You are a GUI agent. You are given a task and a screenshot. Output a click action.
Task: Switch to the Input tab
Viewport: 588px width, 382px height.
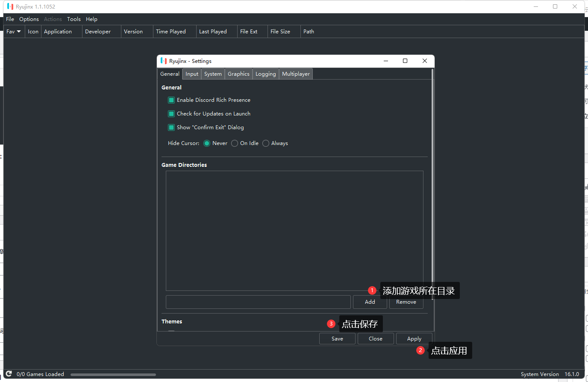click(192, 74)
